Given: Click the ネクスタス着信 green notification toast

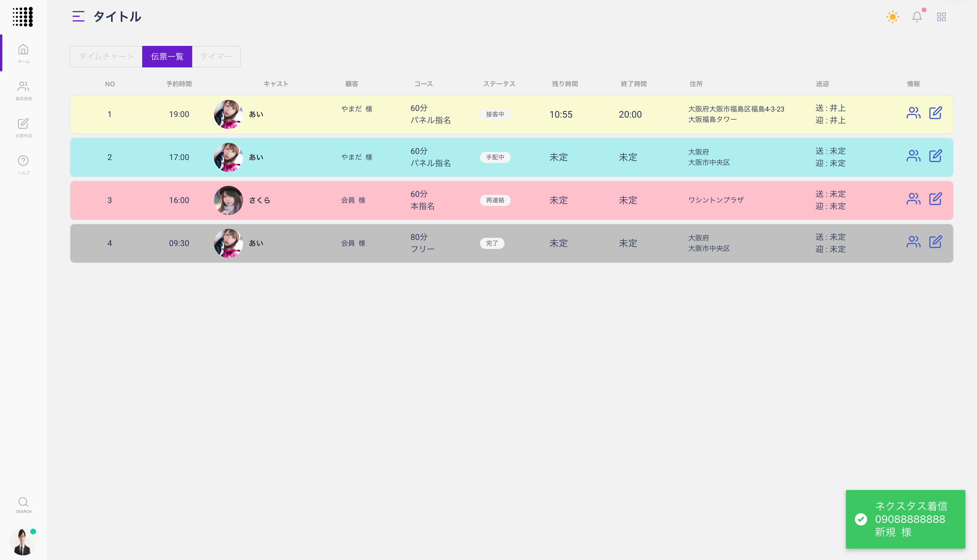Looking at the screenshot, I should (x=905, y=519).
